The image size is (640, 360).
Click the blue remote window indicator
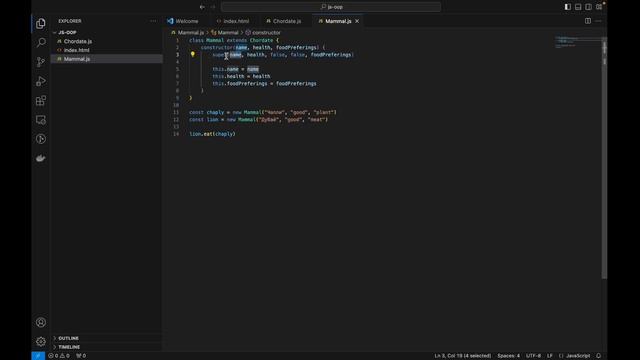coord(38,356)
